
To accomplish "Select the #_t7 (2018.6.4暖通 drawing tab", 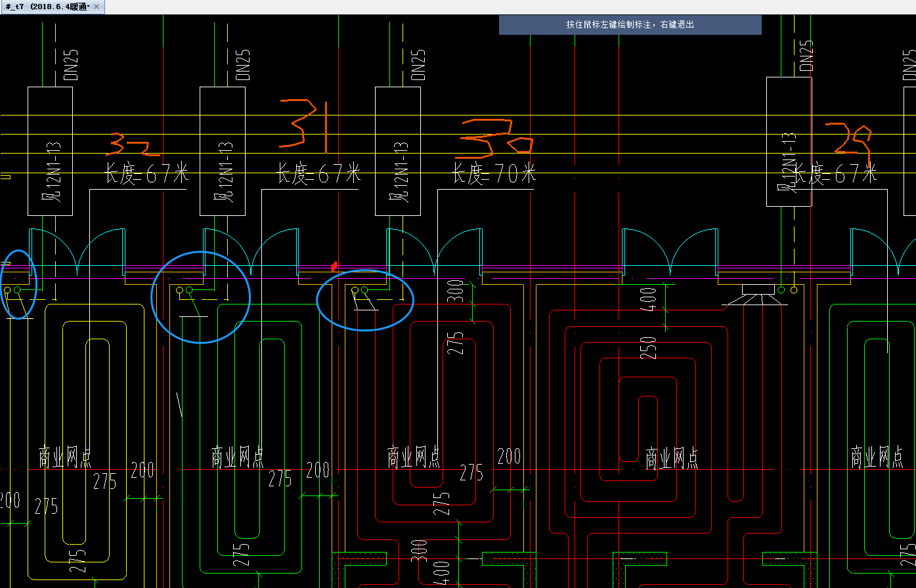I will pyautogui.click(x=47, y=7).
